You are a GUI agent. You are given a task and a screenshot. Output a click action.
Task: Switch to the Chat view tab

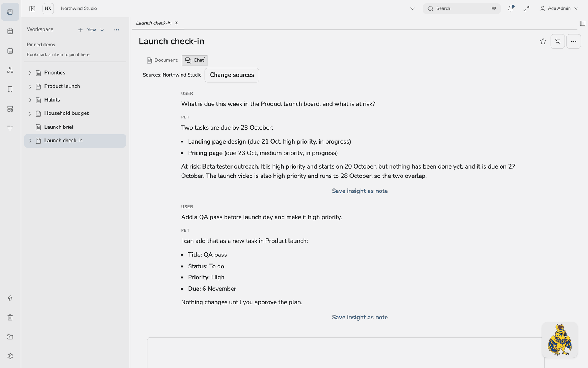pyautogui.click(x=195, y=60)
